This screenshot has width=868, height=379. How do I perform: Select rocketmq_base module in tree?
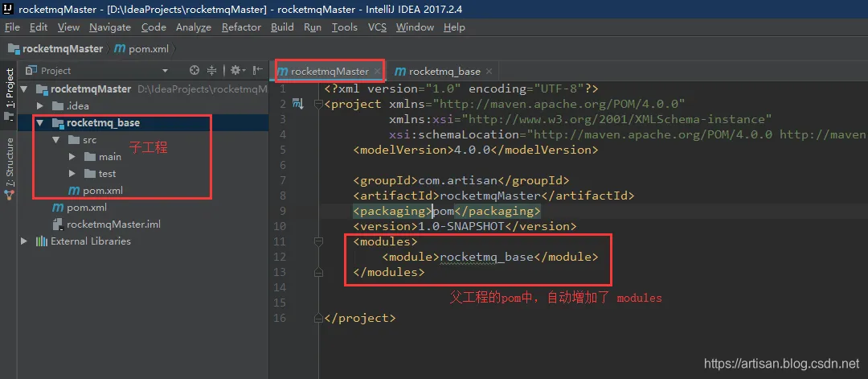tap(143, 123)
